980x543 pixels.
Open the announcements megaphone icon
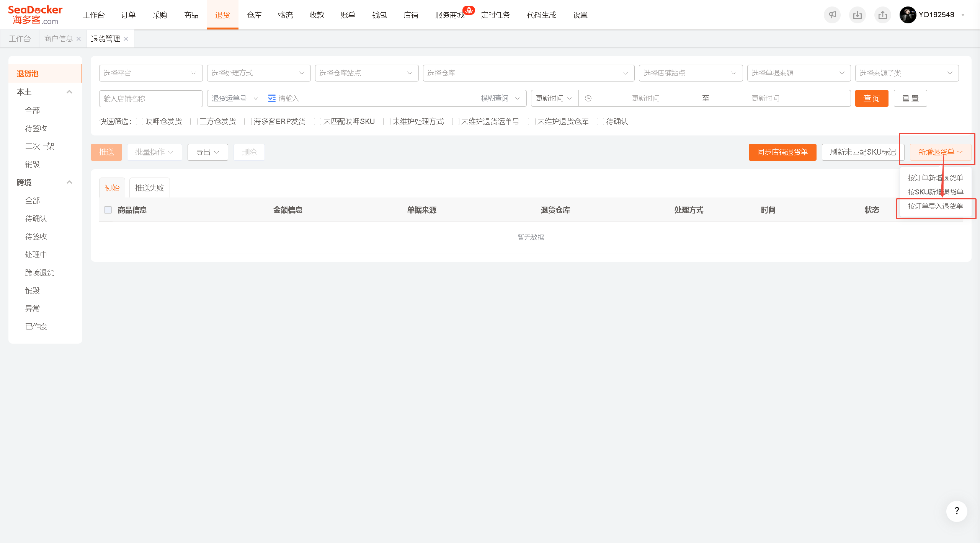(x=832, y=15)
